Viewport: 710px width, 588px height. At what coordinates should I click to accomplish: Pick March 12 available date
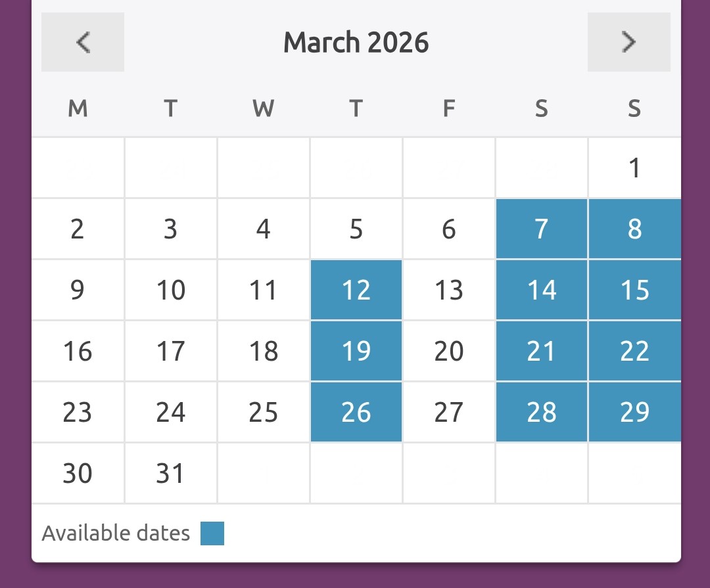tap(356, 290)
